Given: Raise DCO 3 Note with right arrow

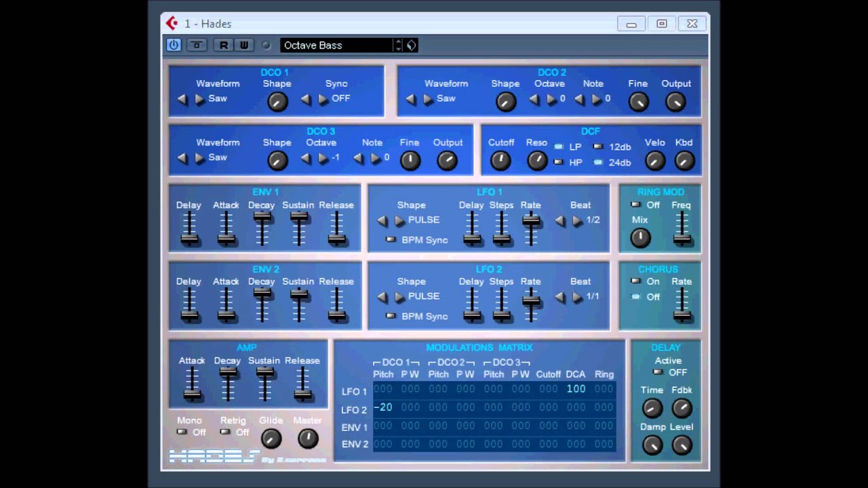Looking at the screenshot, I should click(375, 158).
